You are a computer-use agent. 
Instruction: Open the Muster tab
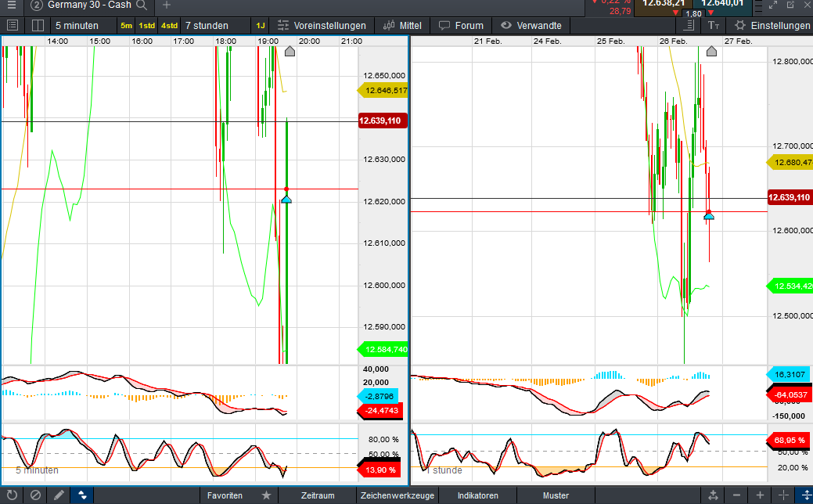(x=556, y=495)
